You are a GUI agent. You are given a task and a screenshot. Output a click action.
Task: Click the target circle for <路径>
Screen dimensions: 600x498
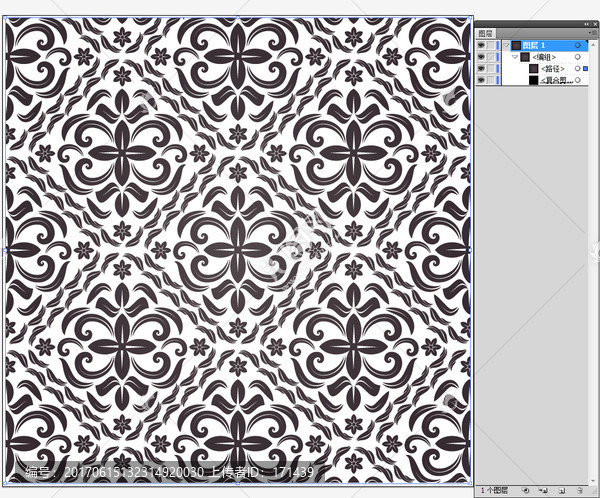pyautogui.click(x=578, y=68)
